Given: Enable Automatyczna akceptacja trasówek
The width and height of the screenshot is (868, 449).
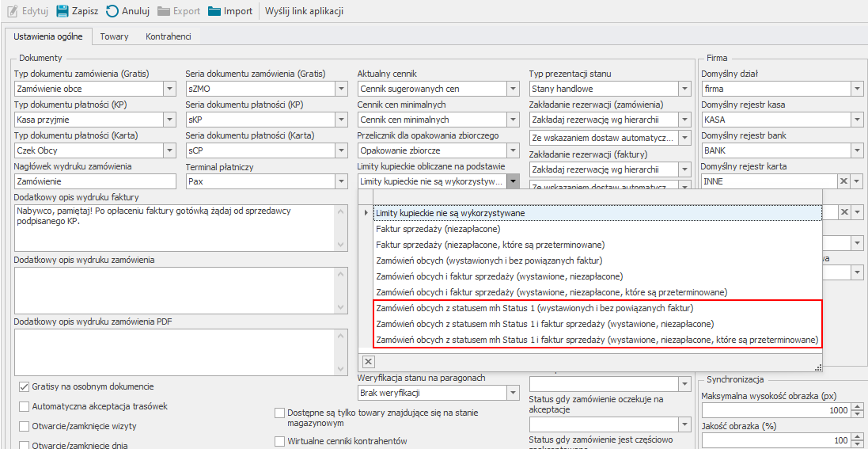Looking at the screenshot, I should (25, 406).
